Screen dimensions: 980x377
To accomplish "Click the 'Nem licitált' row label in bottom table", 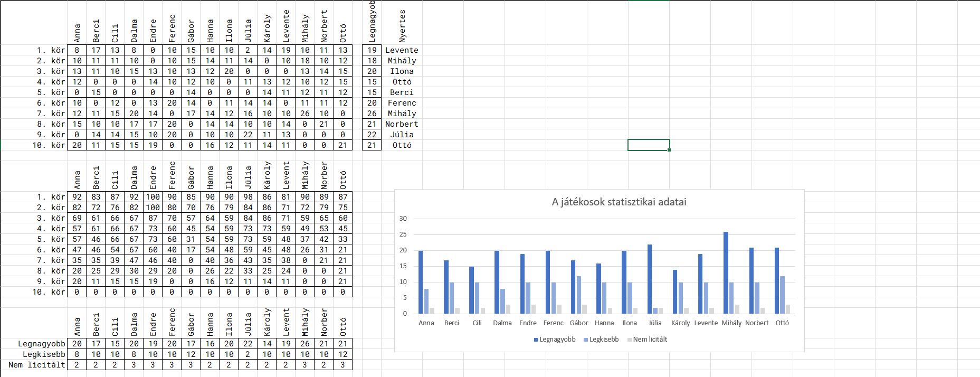I will (37, 365).
